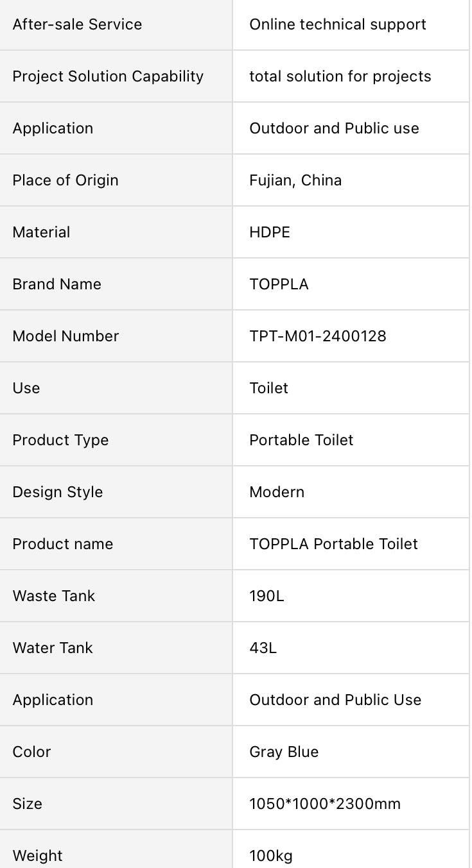Click the 'Portable Toilet' product type value
The height and width of the screenshot is (868, 472).
click(301, 440)
